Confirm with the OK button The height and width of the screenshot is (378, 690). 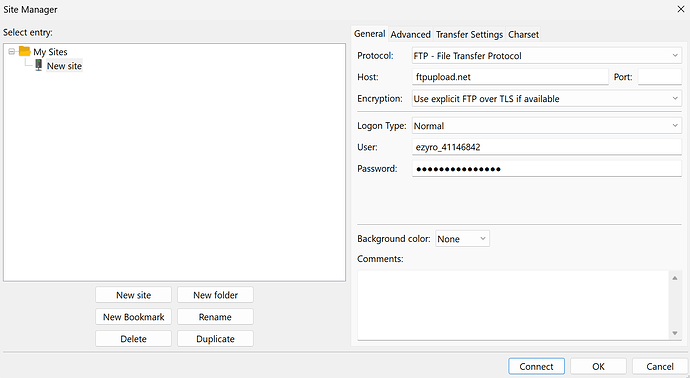tap(598, 367)
